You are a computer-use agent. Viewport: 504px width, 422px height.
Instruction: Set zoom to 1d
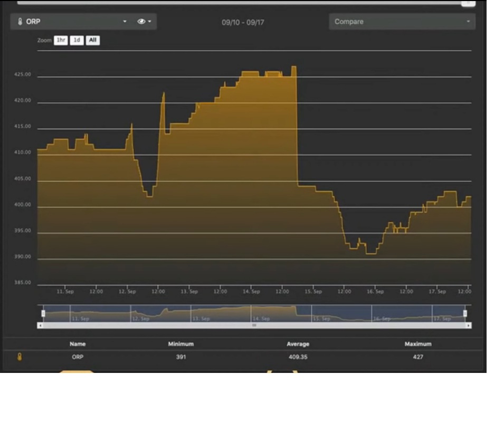coord(77,40)
